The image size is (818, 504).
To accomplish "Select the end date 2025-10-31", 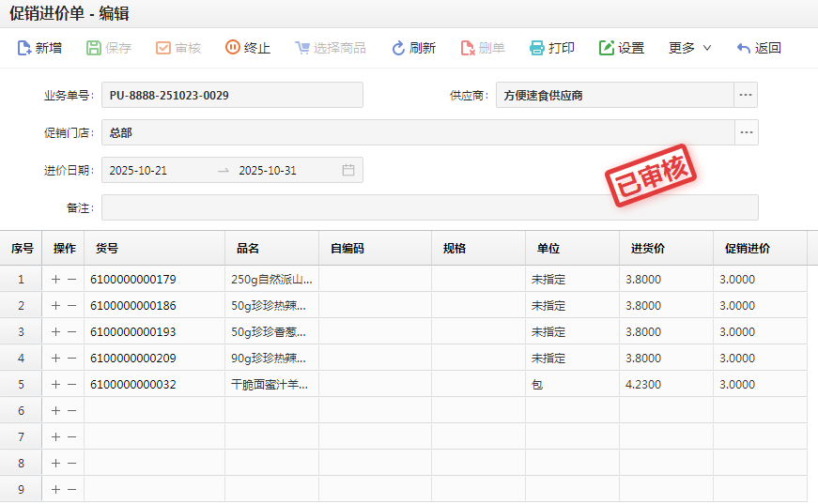I will point(268,171).
